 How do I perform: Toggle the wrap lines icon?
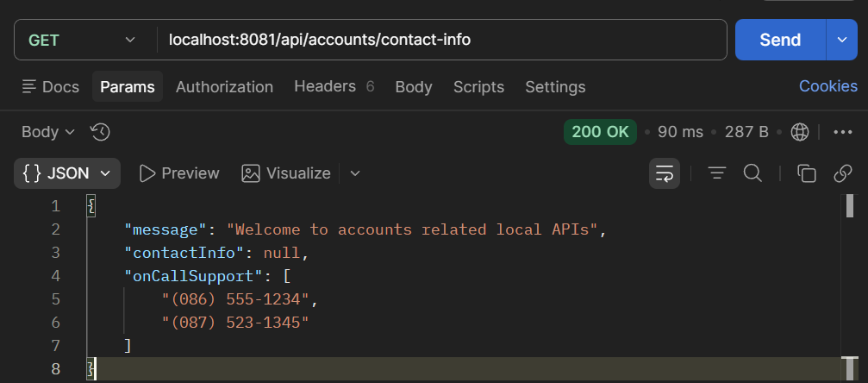point(665,173)
